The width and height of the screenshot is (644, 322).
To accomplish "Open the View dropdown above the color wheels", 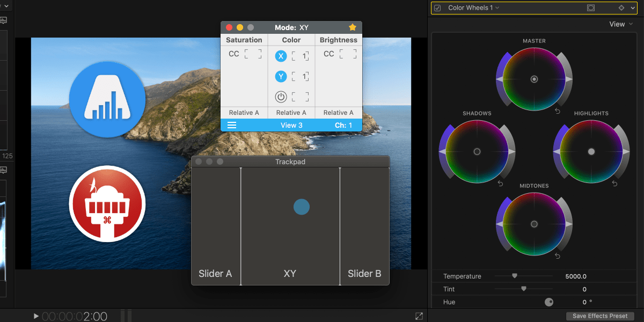I will click(620, 24).
